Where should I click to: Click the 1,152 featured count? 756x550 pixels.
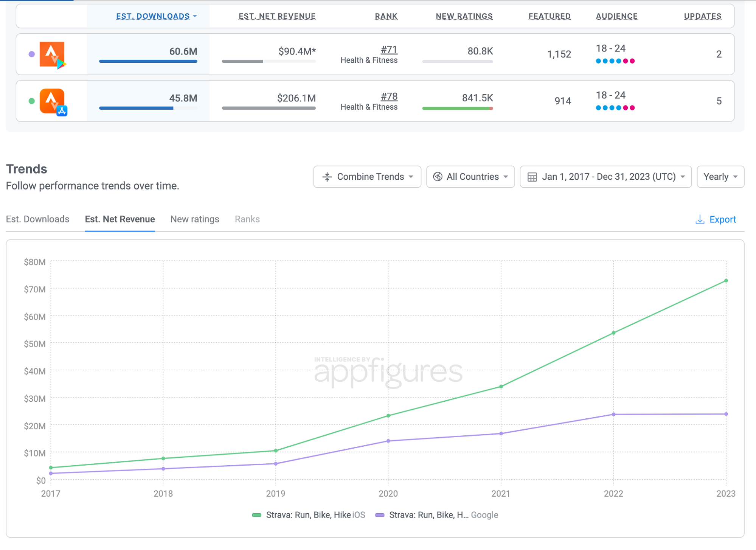click(x=559, y=54)
